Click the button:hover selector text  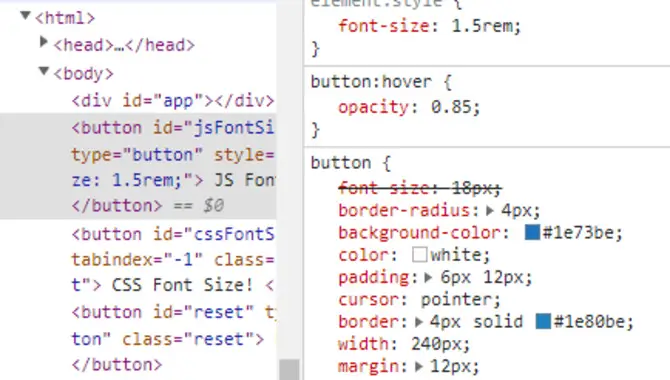tap(371, 81)
